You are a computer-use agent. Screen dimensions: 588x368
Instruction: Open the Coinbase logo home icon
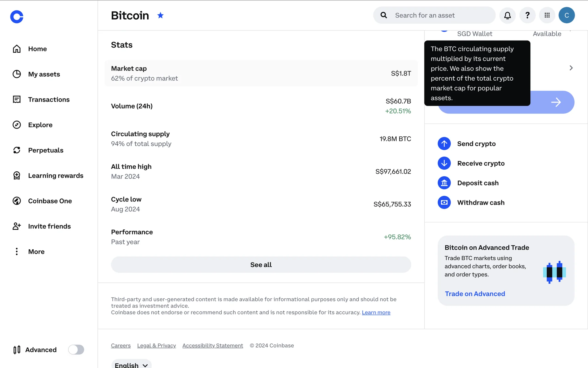(17, 17)
